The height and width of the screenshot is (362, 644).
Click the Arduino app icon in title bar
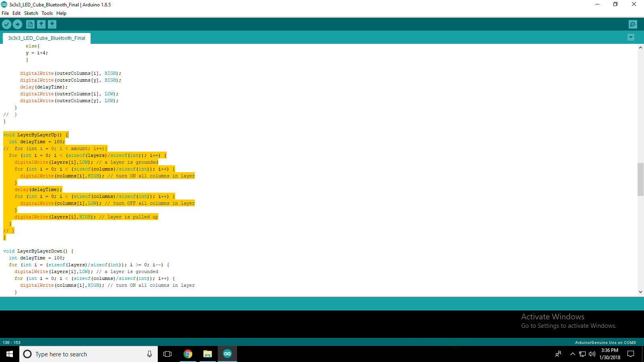(x=4, y=4)
